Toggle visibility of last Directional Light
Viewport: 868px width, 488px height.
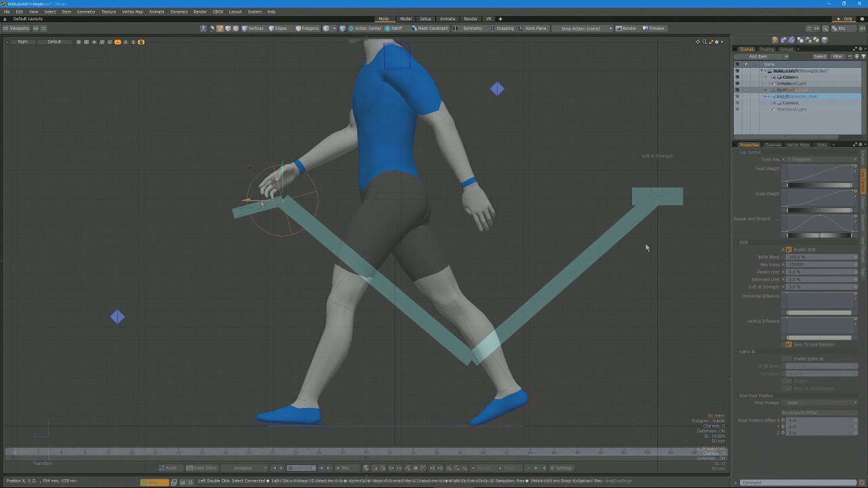737,109
